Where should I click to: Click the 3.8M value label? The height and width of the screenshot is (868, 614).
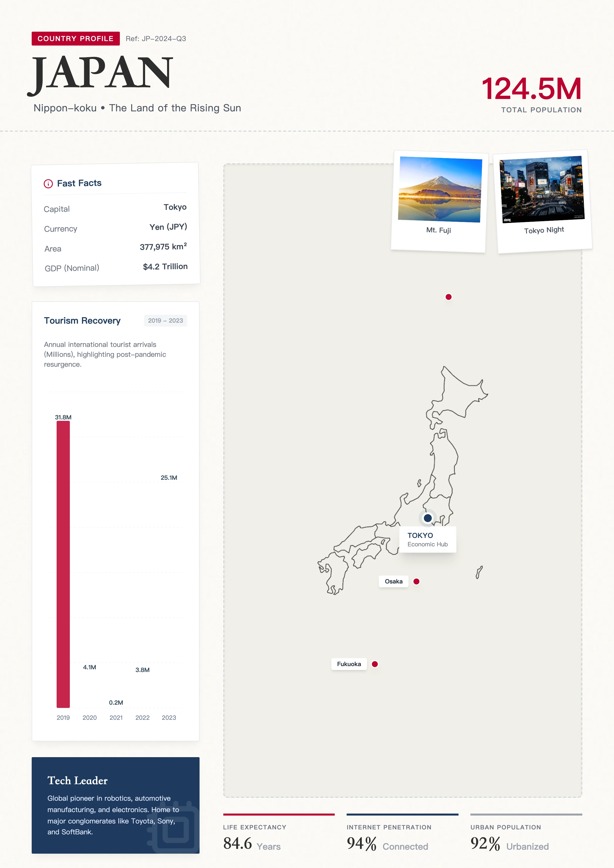point(143,670)
